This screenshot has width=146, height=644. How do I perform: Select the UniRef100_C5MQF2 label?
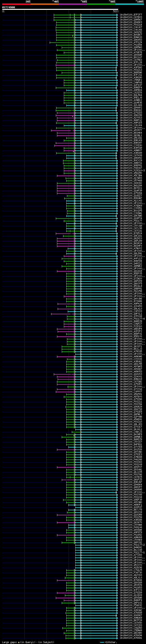click(x=131, y=80)
